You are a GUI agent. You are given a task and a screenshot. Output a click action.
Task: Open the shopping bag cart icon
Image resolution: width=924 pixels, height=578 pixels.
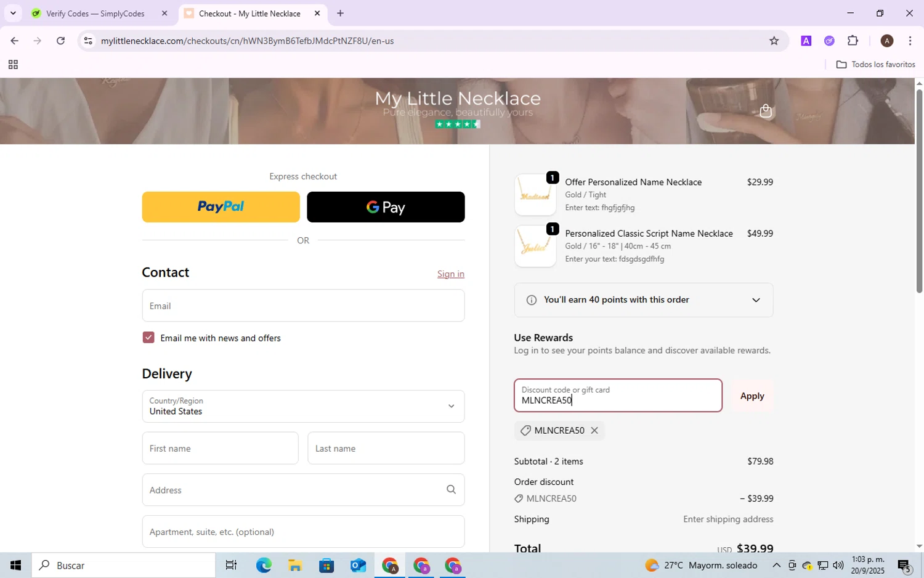pyautogui.click(x=766, y=111)
